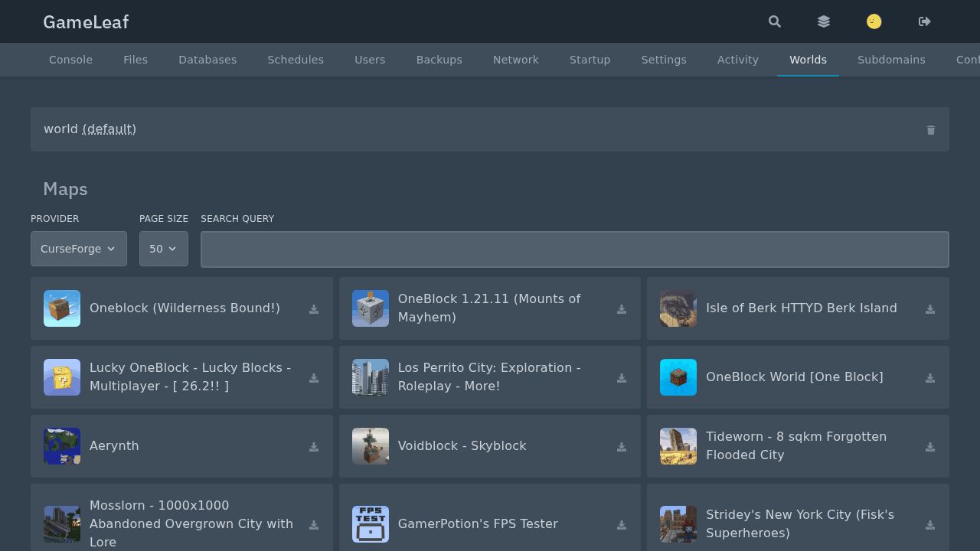Download the Mosslorn overgrown city map
The image size is (980, 551).
coord(314,525)
